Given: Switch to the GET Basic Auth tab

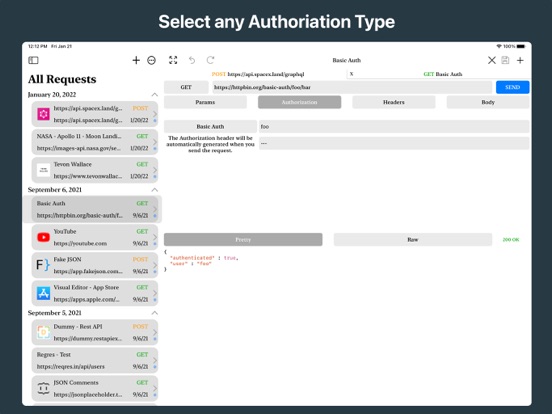Looking at the screenshot, I should pos(443,74).
